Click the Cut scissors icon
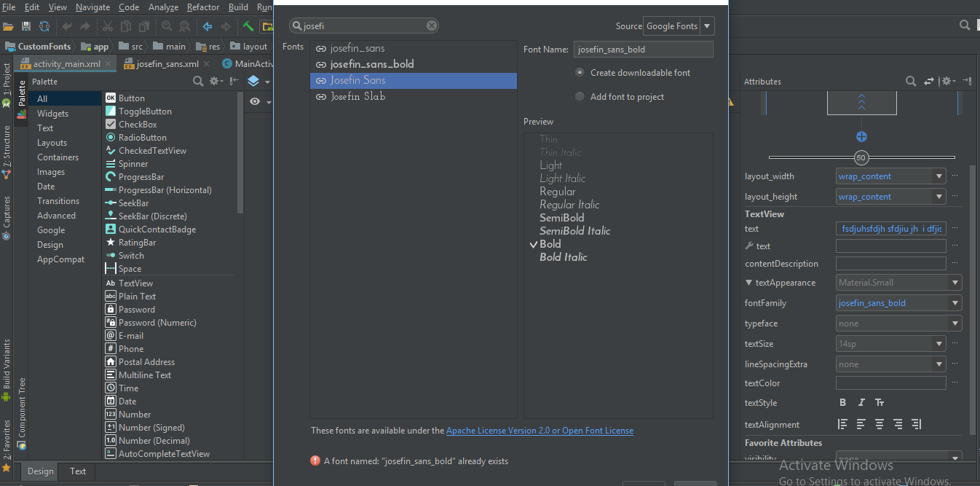The image size is (980, 486). (x=107, y=26)
